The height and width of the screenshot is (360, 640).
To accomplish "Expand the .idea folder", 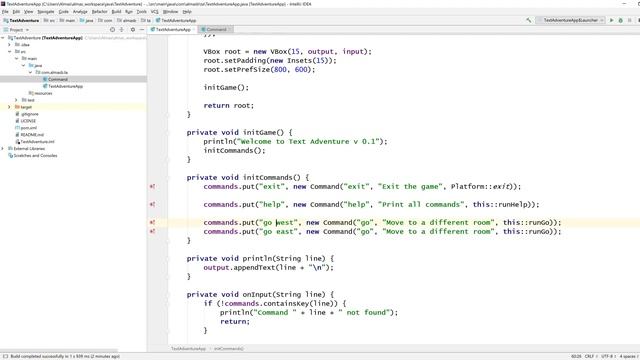I will [9, 45].
